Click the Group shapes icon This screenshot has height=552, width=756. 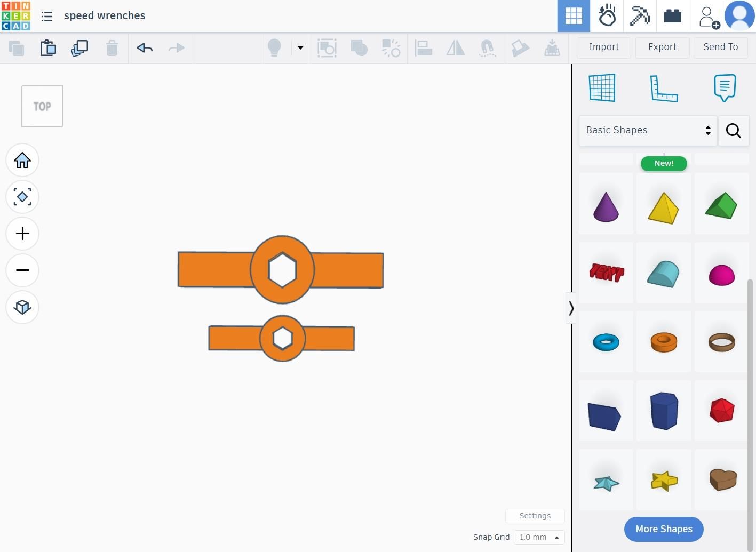327,48
